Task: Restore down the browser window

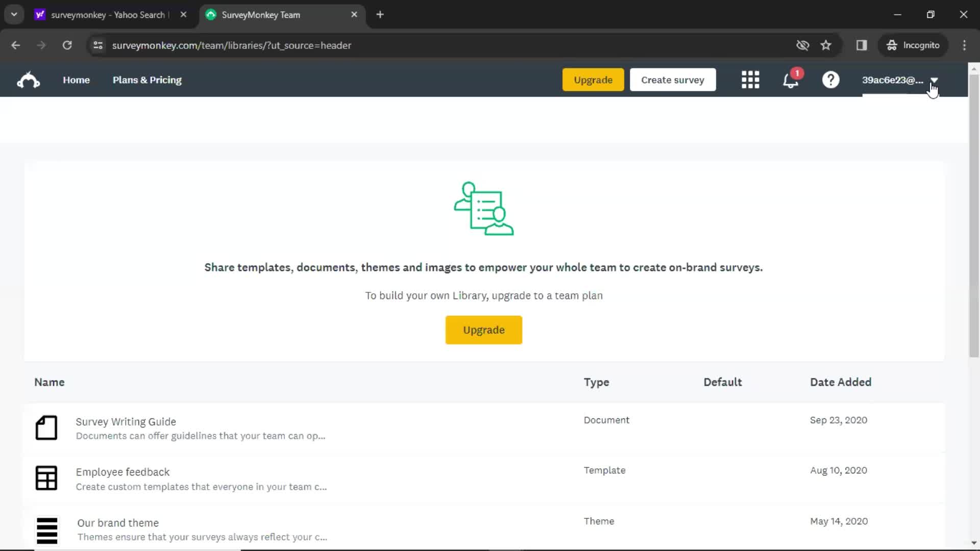Action: [930, 15]
